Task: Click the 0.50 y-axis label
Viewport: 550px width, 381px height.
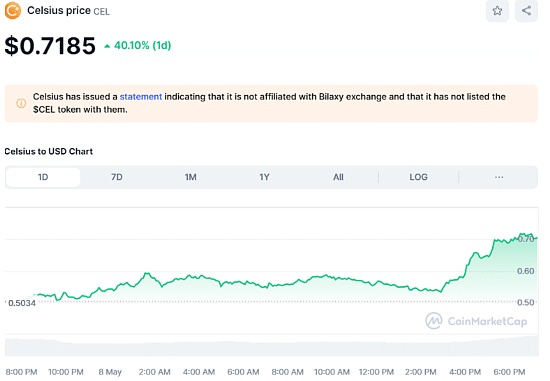Action: [x=525, y=302]
